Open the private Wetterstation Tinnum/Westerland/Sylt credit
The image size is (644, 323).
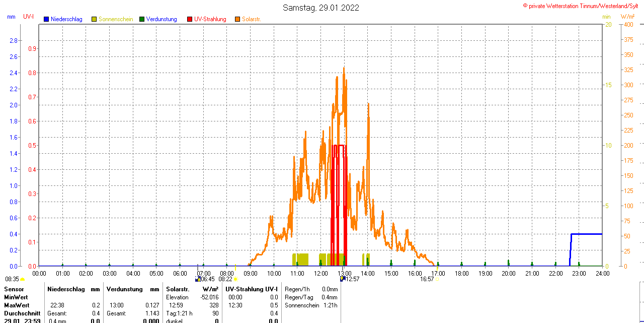point(583,6)
